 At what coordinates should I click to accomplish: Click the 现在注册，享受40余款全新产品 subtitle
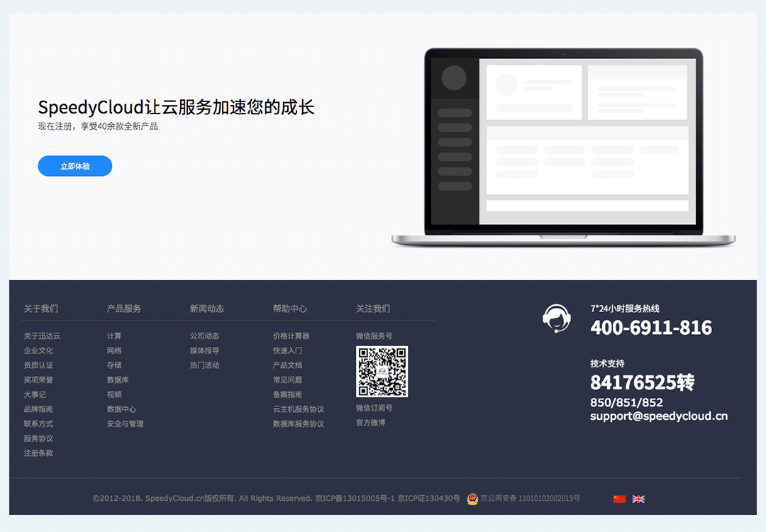pos(98,126)
